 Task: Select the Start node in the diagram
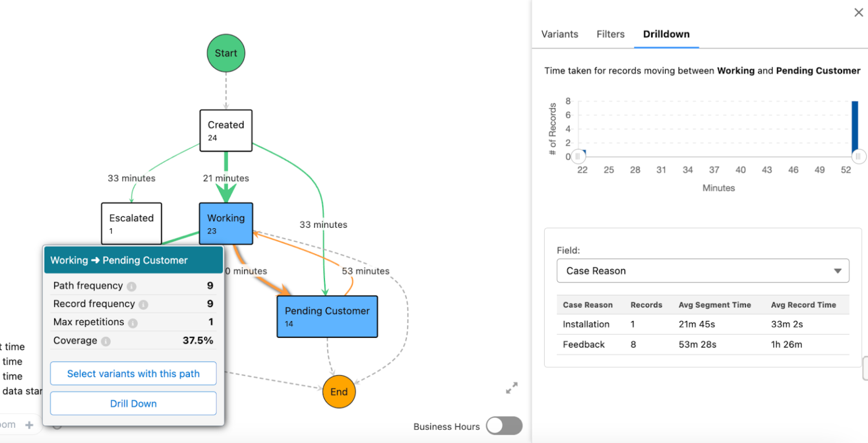click(226, 53)
